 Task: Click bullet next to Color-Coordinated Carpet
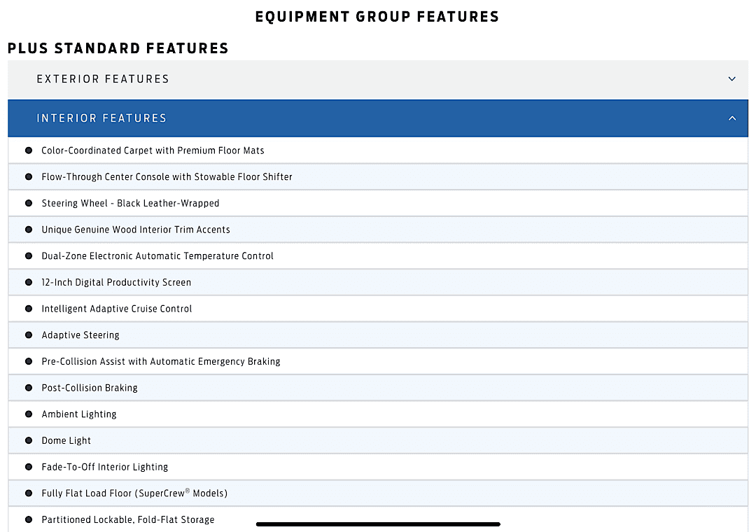tap(29, 150)
